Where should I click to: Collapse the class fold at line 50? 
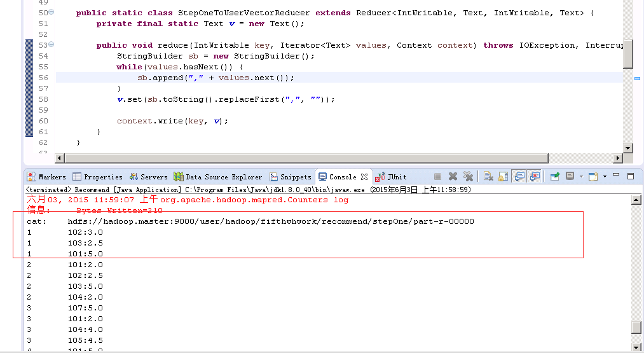pyautogui.click(x=51, y=12)
